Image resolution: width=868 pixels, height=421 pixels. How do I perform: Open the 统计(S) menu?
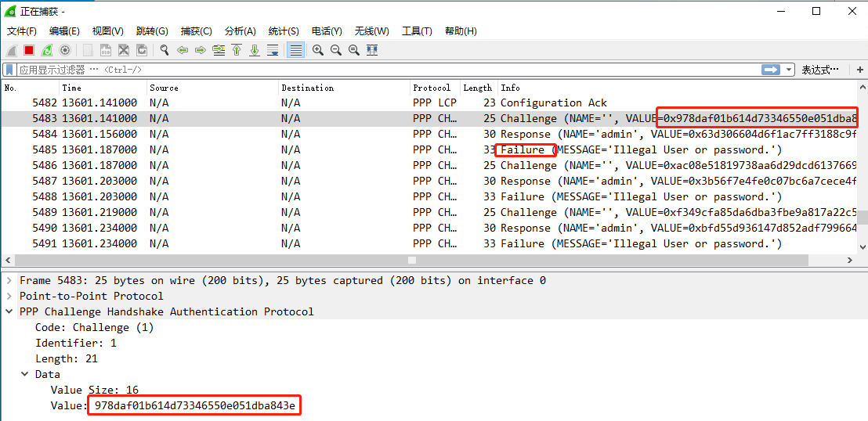pos(284,31)
